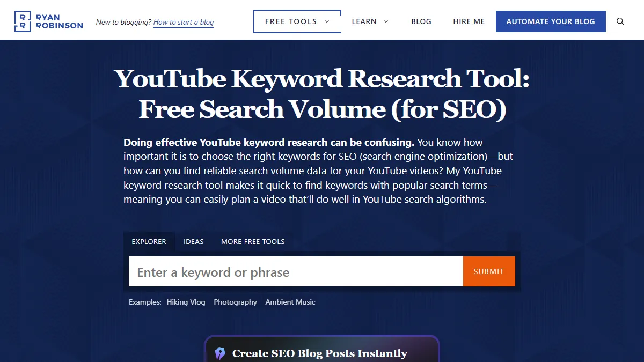The image size is (644, 362).
Task: Click the pen icon in the SEO Blog Posts banner
Action: pyautogui.click(x=220, y=353)
